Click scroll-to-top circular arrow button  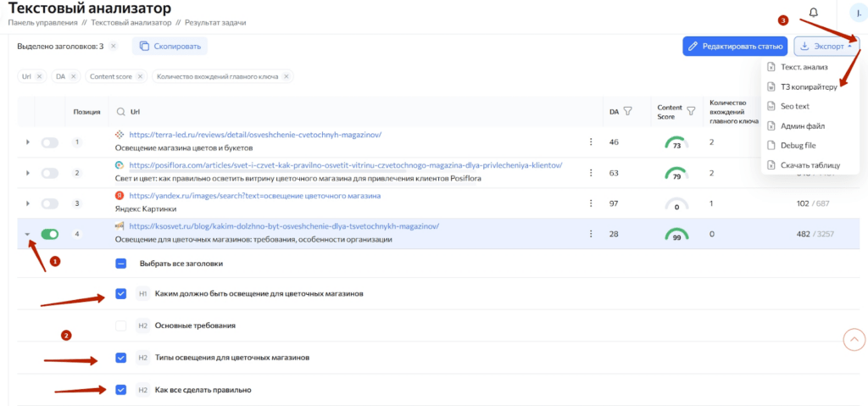(854, 339)
